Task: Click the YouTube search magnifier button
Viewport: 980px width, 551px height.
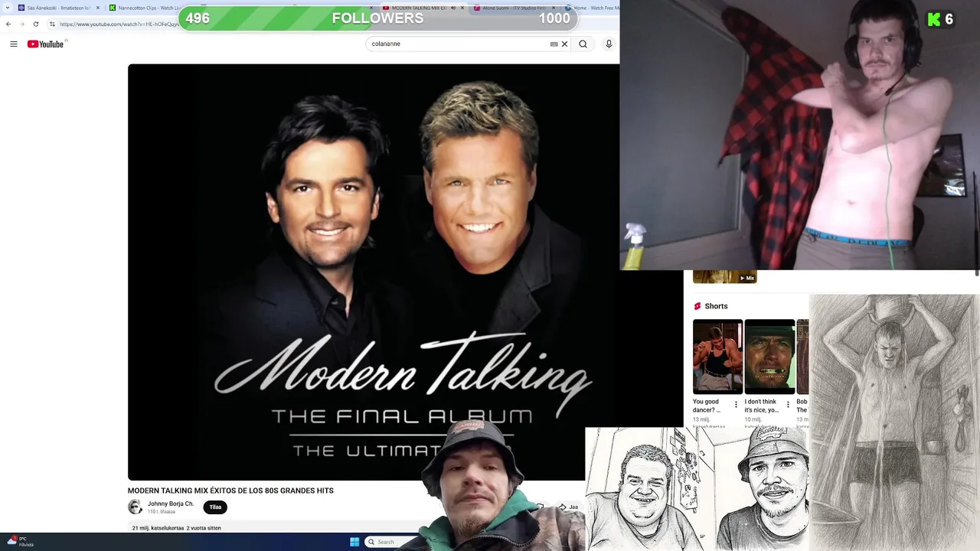Action: [x=583, y=44]
